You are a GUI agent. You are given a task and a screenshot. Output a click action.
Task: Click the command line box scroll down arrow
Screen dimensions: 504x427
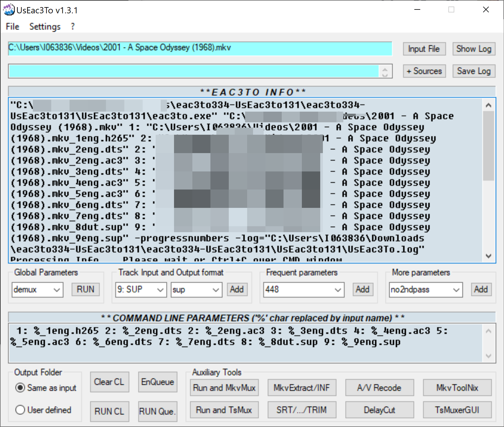(x=489, y=356)
